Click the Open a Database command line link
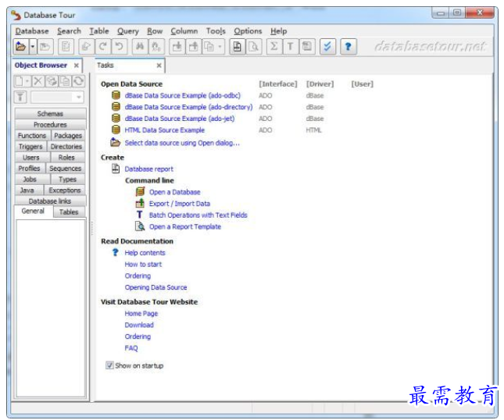This screenshot has height=420, width=504. coord(174,192)
